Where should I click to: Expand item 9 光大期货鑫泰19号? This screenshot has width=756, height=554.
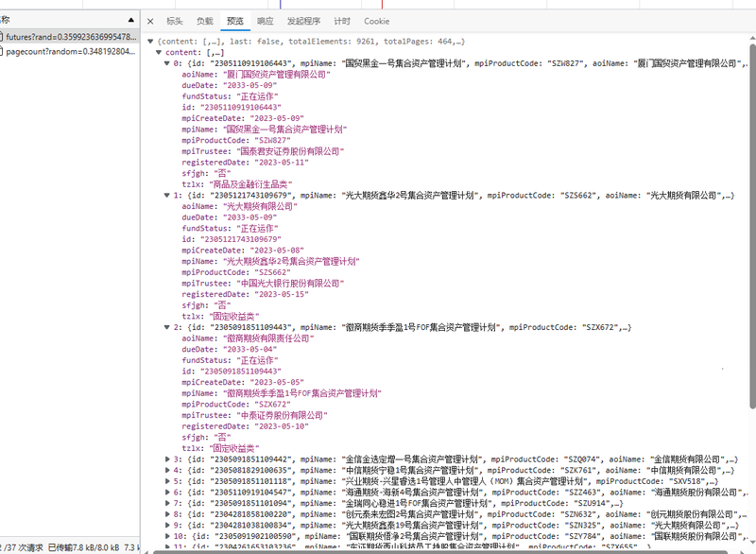(167, 525)
